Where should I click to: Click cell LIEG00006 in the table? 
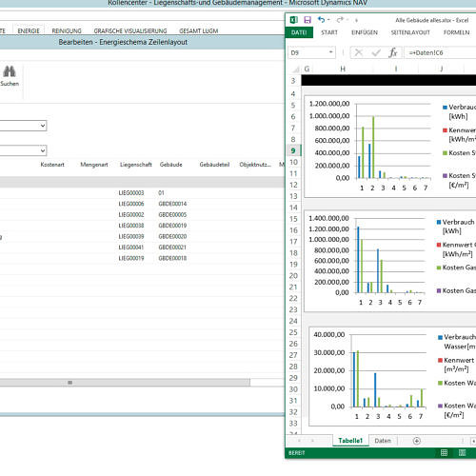[131, 204]
